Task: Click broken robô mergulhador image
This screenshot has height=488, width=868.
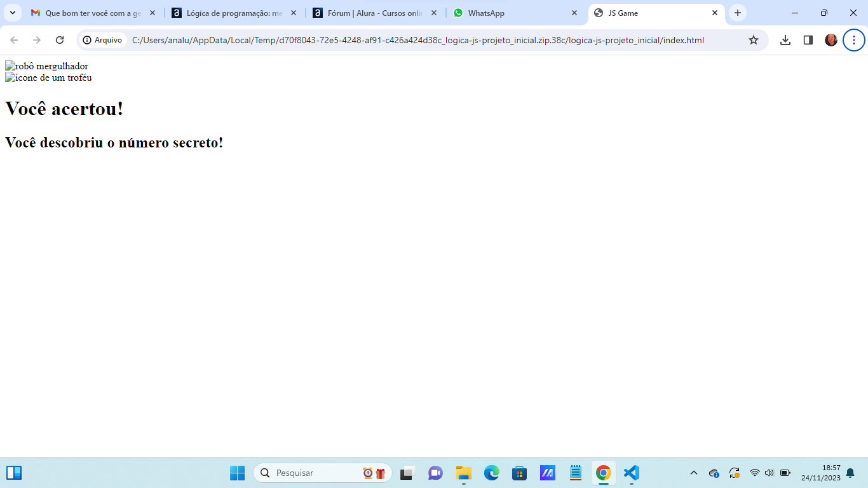Action: (x=47, y=66)
